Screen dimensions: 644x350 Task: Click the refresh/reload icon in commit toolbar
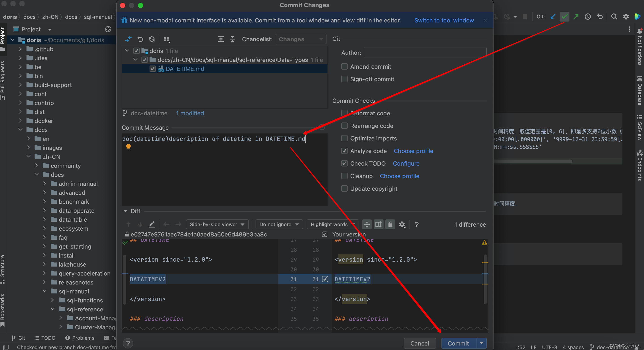pos(151,39)
